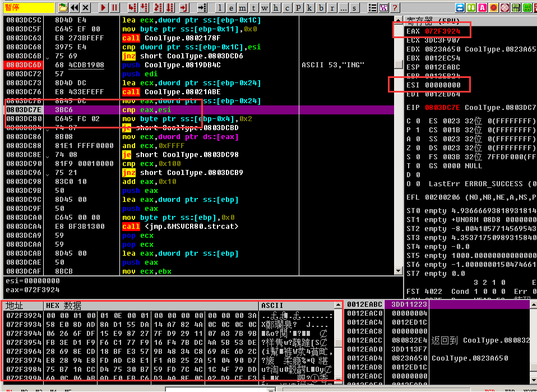Open the red question mark help icon
The height and width of the screenshot is (392, 537).
pos(396,8)
